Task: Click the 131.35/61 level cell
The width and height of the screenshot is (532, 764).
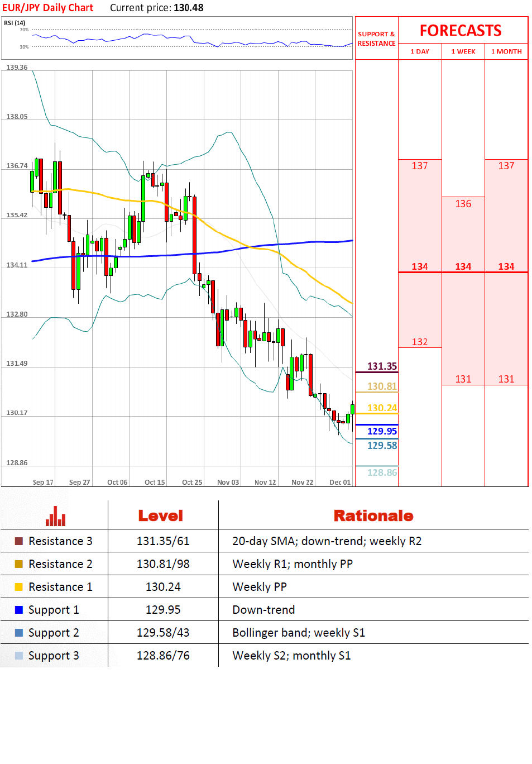Action: click(x=163, y=541)
